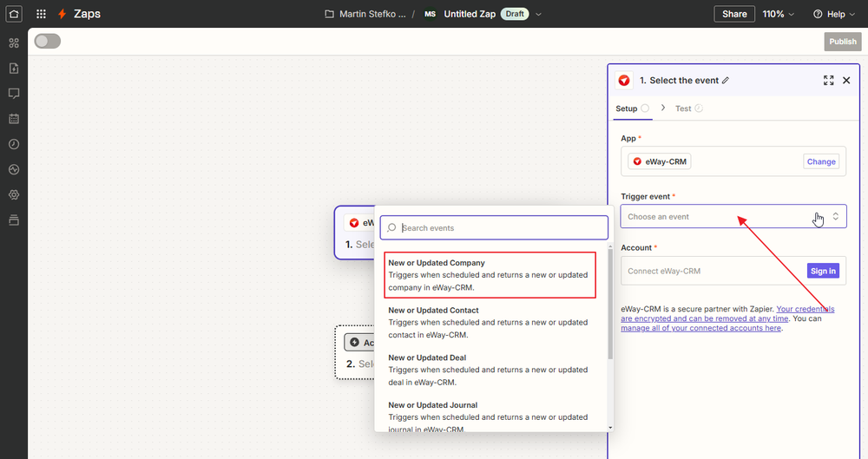Open the Trigger event Choose an event dropdown
The image size is (868, 459).
pos(733,217)
